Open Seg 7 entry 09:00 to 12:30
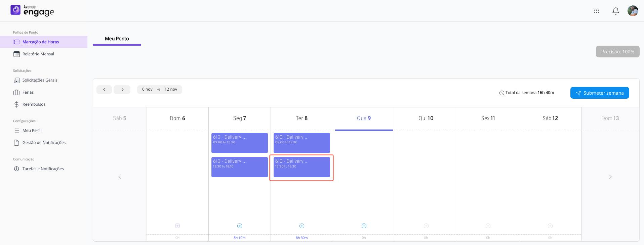644x245 pixels. (240, 143)
